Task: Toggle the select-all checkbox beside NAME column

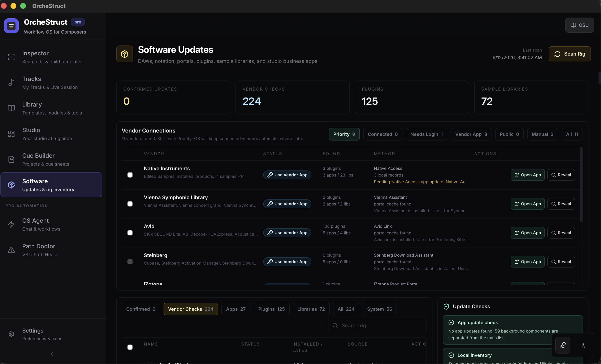Action: tap(130, 347)
